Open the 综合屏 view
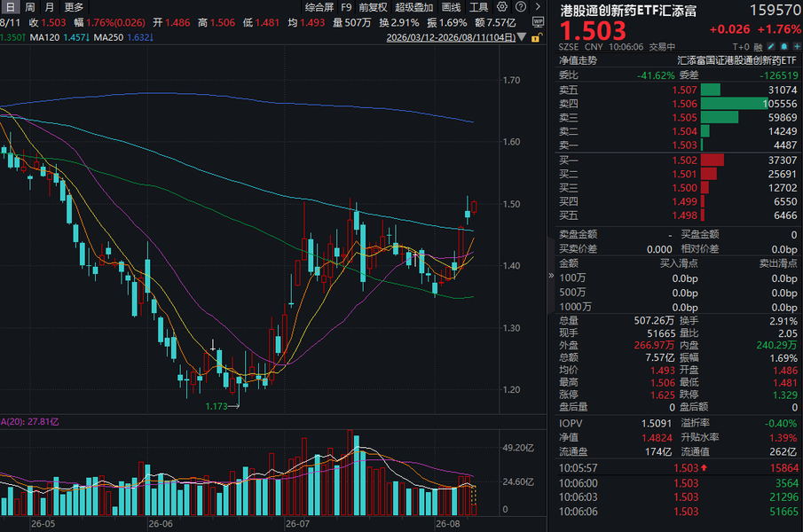The height and width of the screenshot is (532, 803). [319, 7]
